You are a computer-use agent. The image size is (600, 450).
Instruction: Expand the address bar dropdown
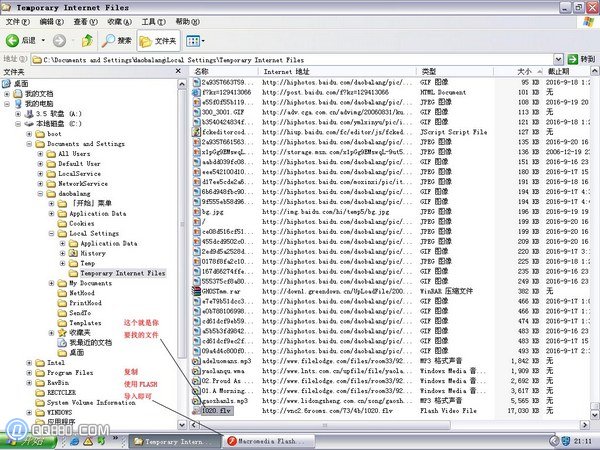(x=558, y=59)
